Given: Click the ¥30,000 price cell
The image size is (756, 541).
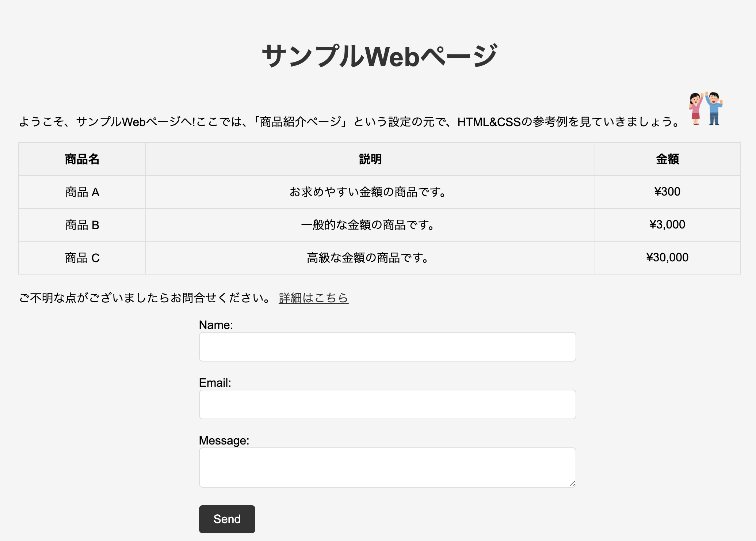Looking at the screenshot, I should click(x=667, y=258).
